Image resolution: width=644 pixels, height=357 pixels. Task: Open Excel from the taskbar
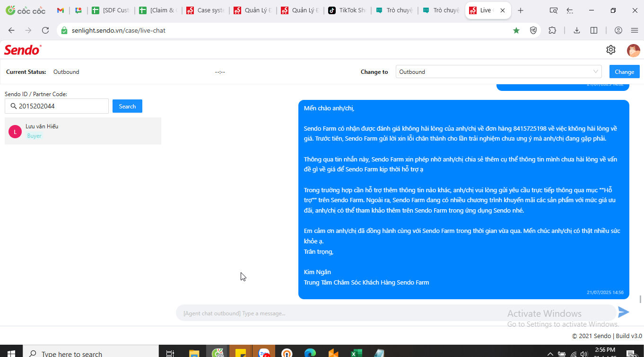click(x=356, y=353)
